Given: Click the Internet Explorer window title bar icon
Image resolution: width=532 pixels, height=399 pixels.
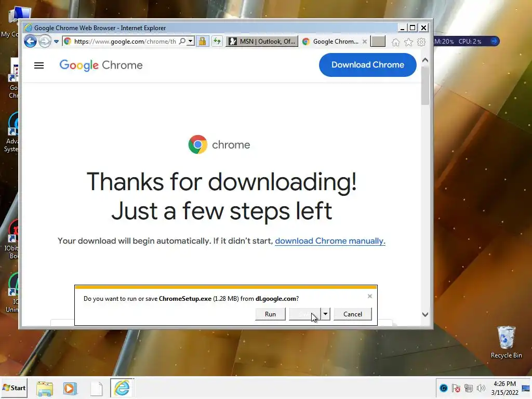Looking at the screenshot, I should coord(29,28).
